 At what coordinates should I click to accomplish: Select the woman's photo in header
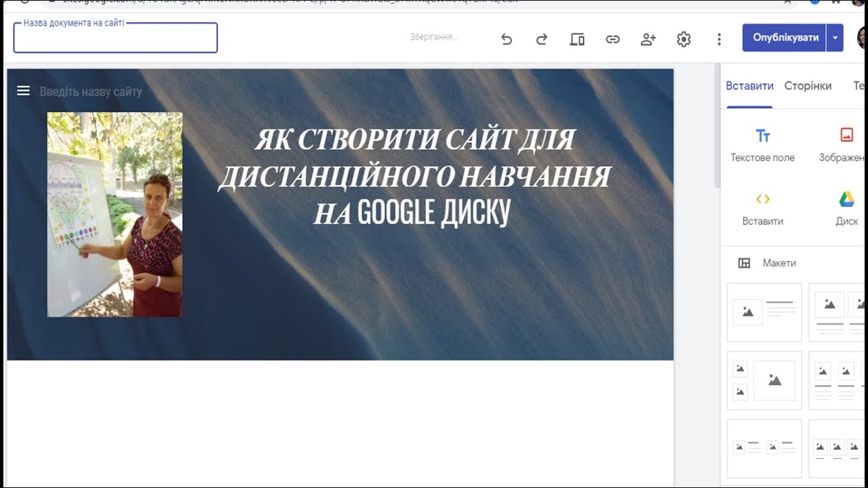pyautogui.click(x=115, y=215)
